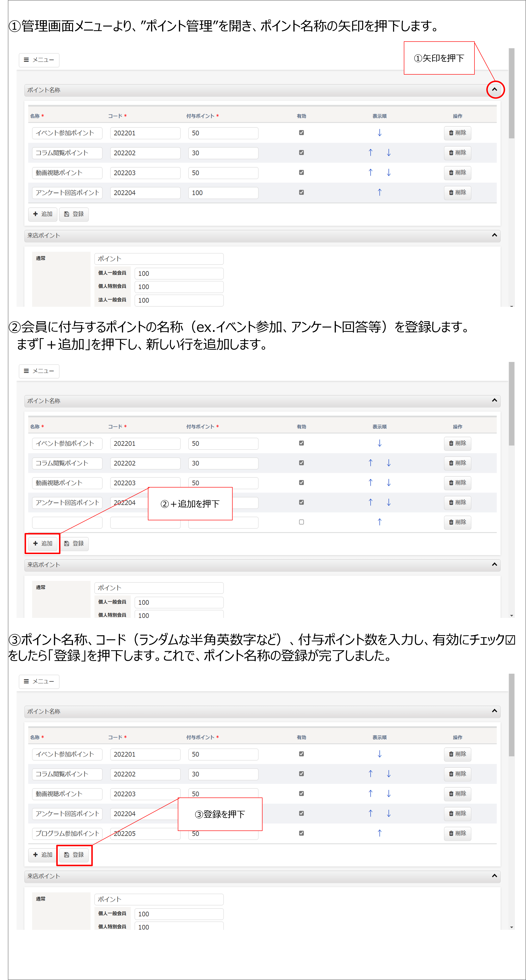
Task: In step ② screenshot, move the blank new row up
Action: (379, 522)
